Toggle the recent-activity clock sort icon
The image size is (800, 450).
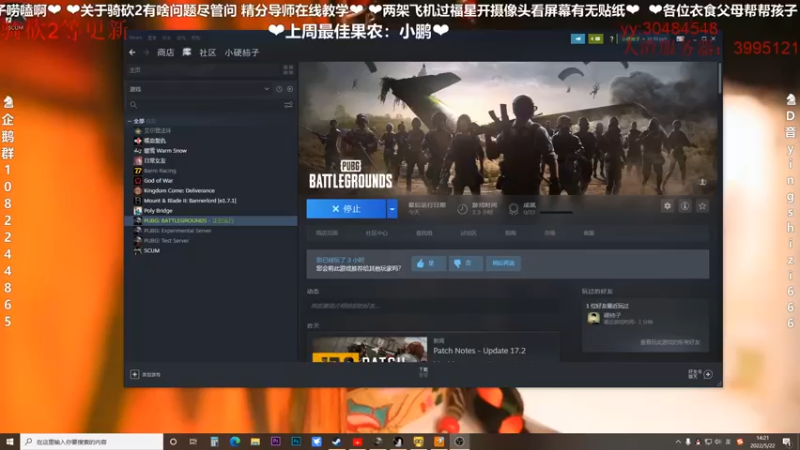(x=279, y=89)
